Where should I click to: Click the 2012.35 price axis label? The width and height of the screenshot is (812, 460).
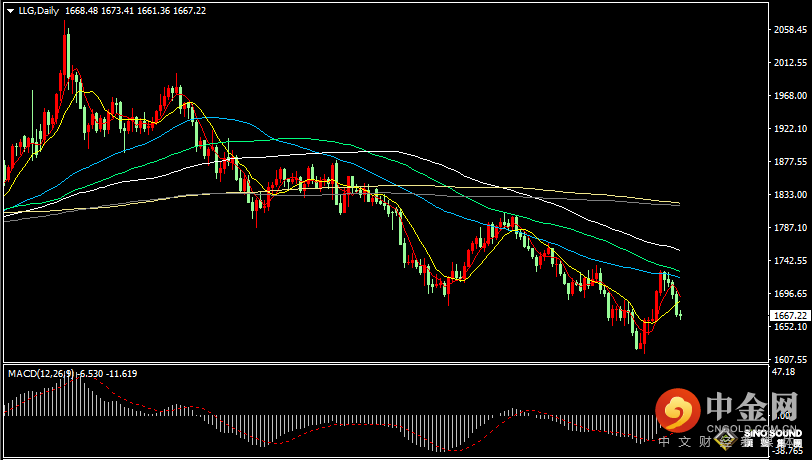click(x=789, y=63)
